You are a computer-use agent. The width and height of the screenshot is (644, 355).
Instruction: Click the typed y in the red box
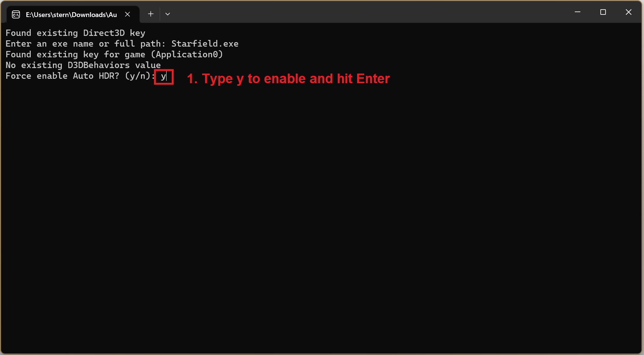pos(163,77)
